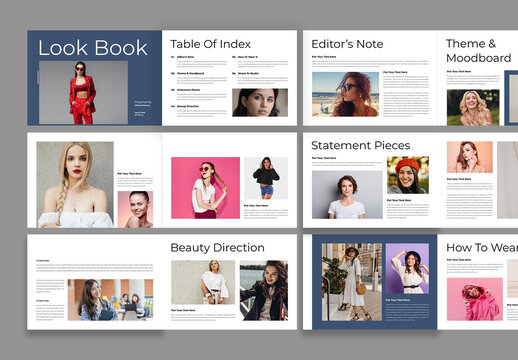Click the "Editor's Note" page heading
518x360 pixels.
pos(347,44)
